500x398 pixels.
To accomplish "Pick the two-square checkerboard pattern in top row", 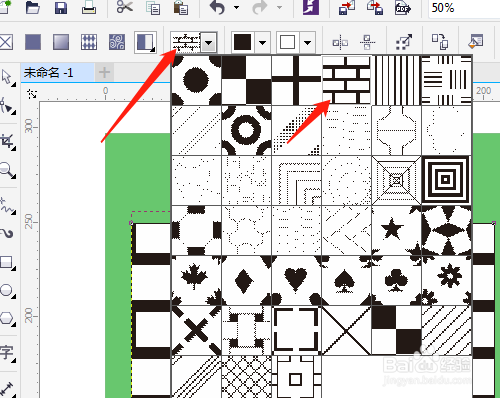I will click(x=247, y=80).
